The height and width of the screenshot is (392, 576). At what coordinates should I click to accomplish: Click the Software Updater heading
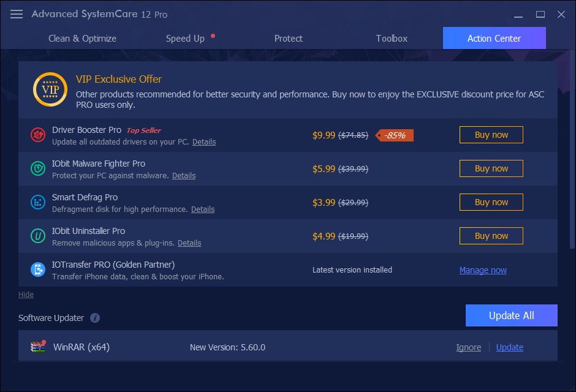click(x=51, y=318)
